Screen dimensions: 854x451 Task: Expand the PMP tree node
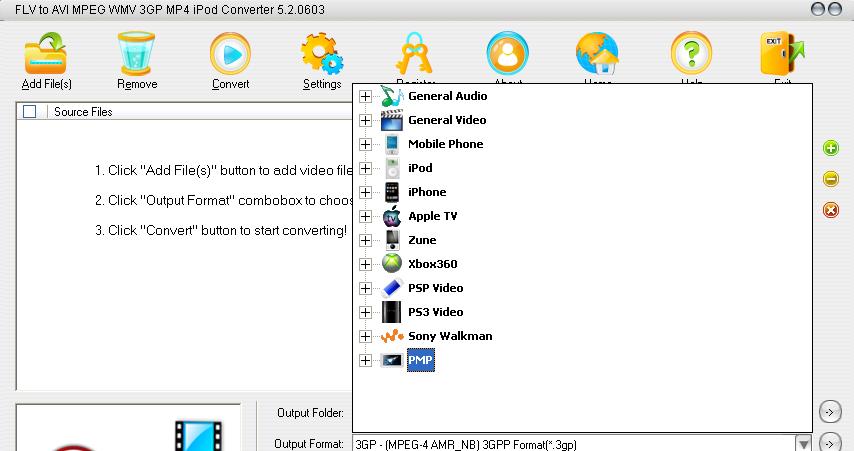coord(365,360)
